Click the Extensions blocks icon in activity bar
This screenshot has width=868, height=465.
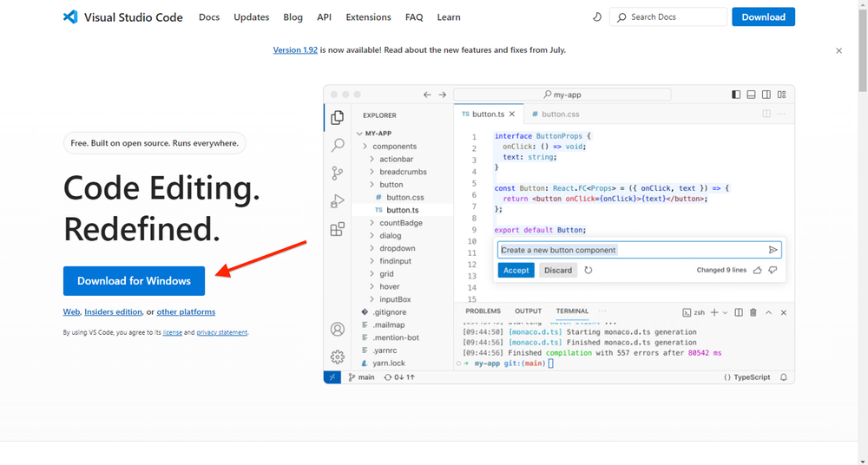click(x=337, y=229)
